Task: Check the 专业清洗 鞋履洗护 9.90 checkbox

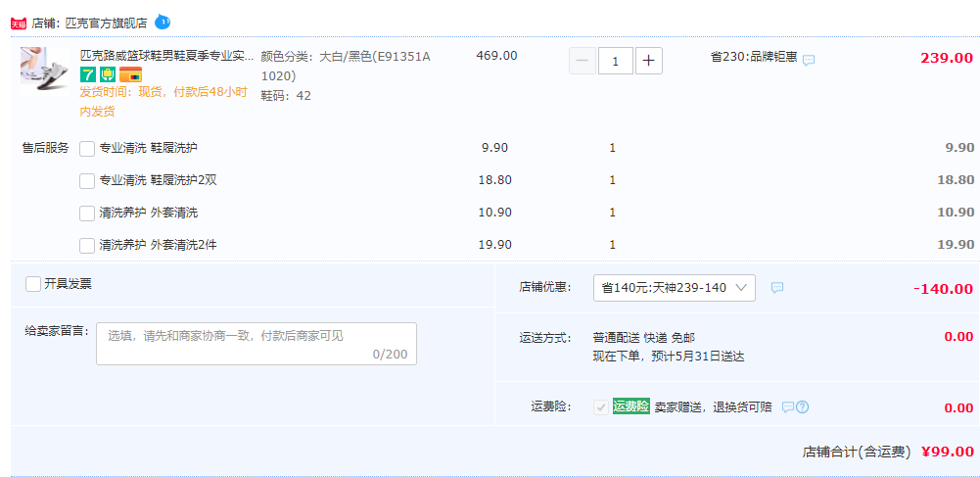Action: (87, 149)
